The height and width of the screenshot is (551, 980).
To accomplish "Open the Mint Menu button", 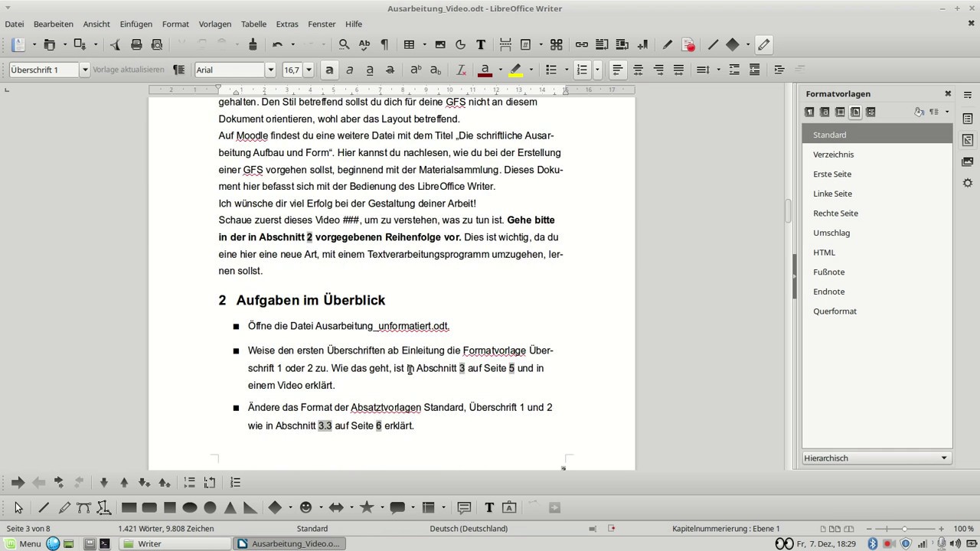I will click(22, 543).
